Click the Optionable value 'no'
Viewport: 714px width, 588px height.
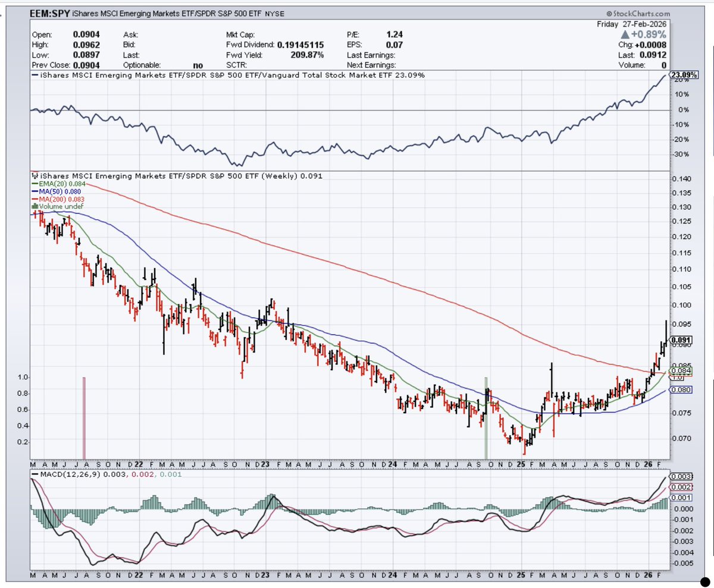(199, 65)
